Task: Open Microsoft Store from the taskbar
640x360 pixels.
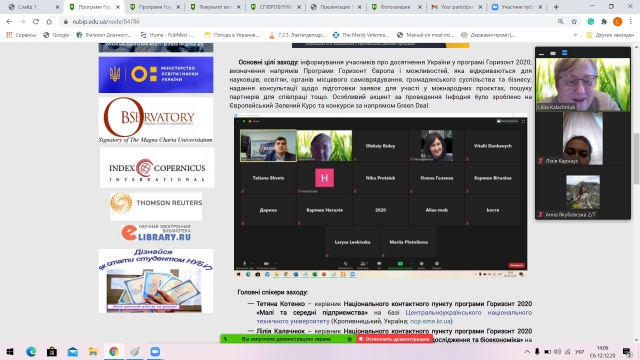Action: click(x=52, y=351)
